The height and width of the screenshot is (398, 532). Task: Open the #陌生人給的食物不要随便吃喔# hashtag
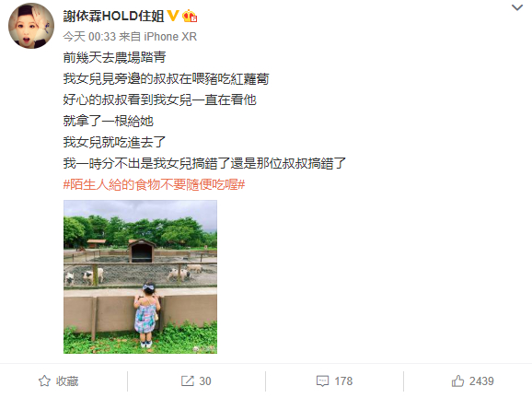154,185
